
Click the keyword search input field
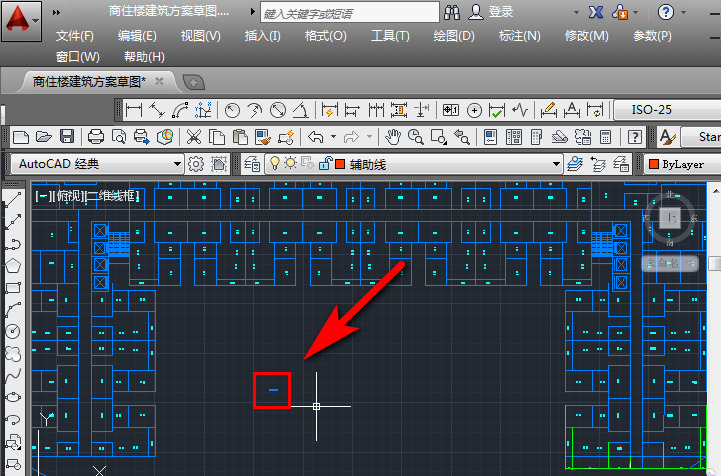[349, 13]
